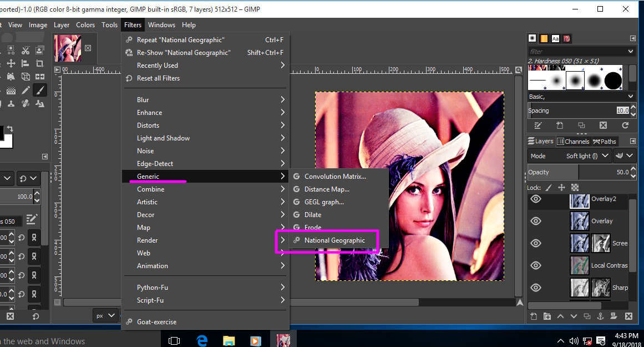Choose Convolution Matrix filter
The height and width of the screenshot is (347, 644).
(339, 177)
